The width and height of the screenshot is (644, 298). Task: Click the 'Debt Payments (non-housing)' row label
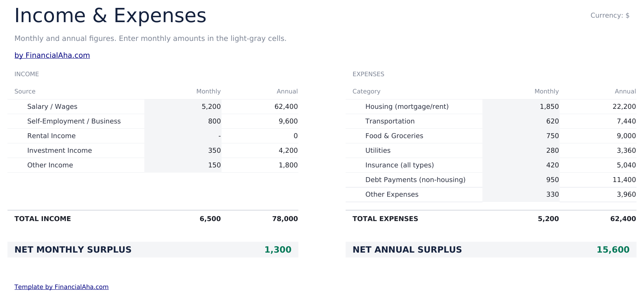click(415, 180)
